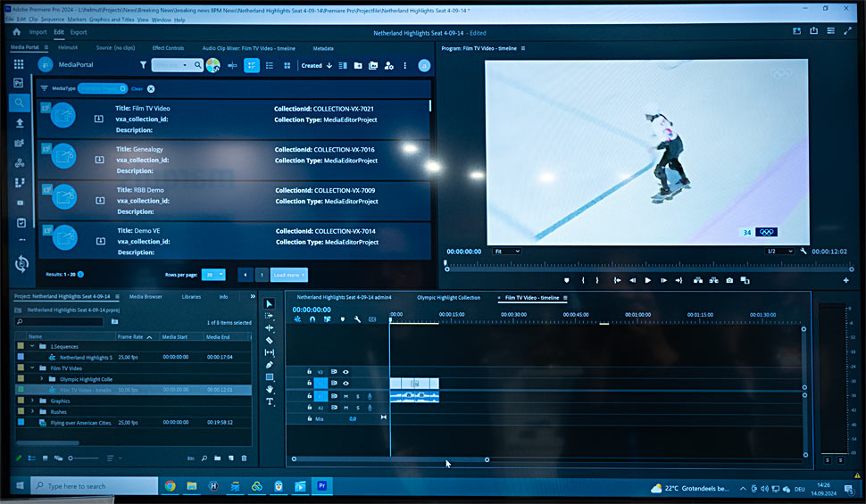Switch to the Effect Controls tab
Image resolution: width=866 pixels, height=504 pixels.
click(x=168, y=48)
